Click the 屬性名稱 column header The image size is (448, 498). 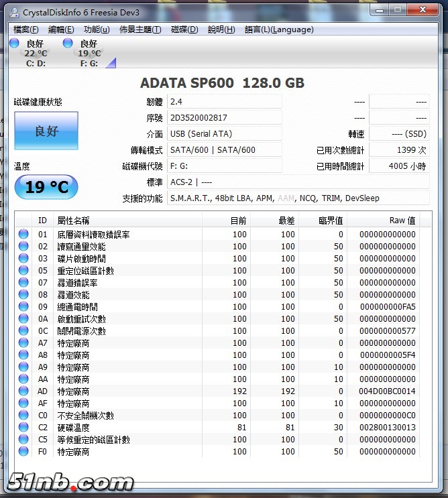[74, 221]
